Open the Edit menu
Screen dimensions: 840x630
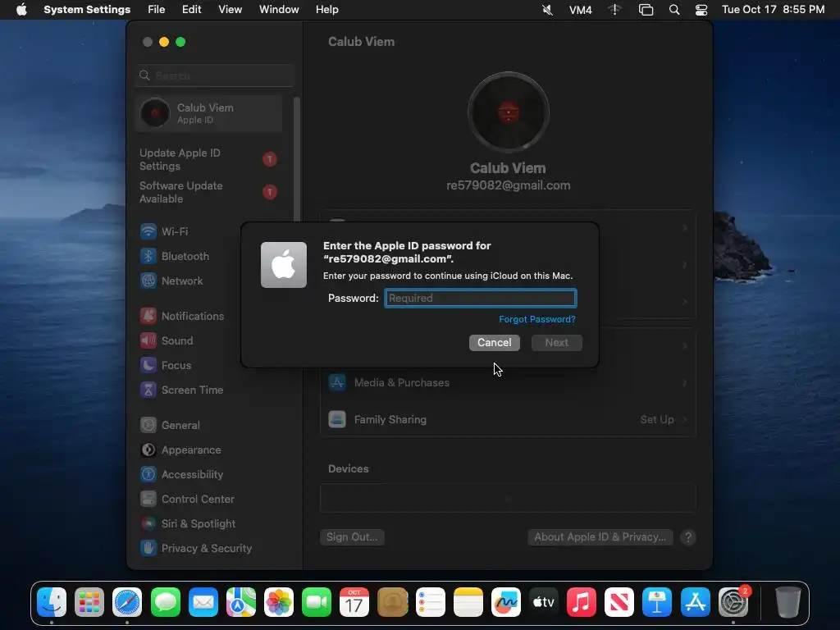tap(191, 10)
